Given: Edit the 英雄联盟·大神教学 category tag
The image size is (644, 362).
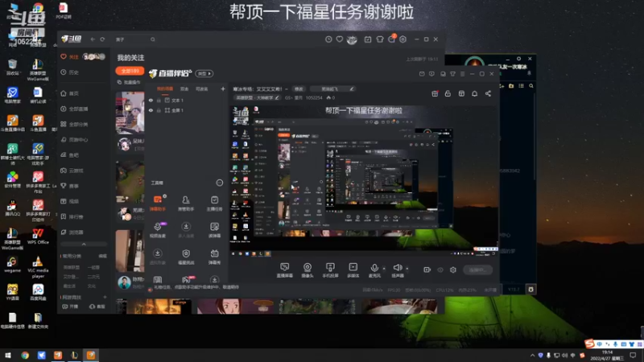Looking at the screenshot, I should click(x=258, y=97).
